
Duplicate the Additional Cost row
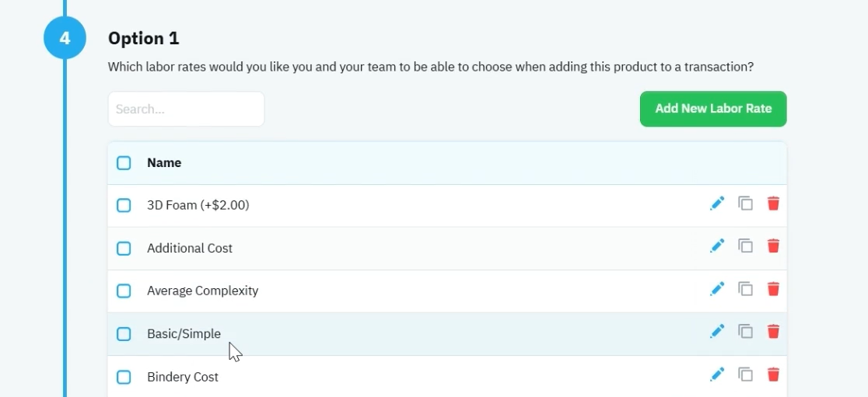tap(746, 246)
